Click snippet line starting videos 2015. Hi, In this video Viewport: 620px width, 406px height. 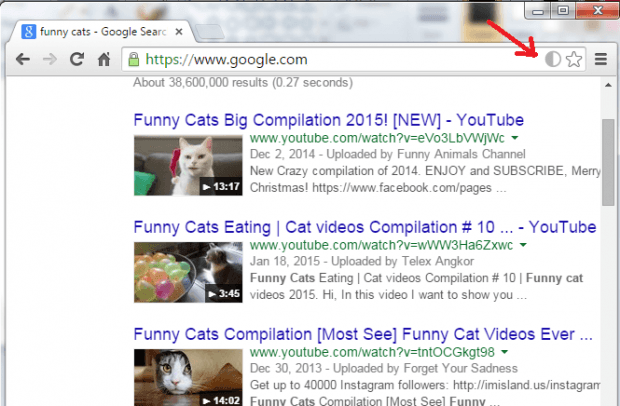click(x=388, y=295)
